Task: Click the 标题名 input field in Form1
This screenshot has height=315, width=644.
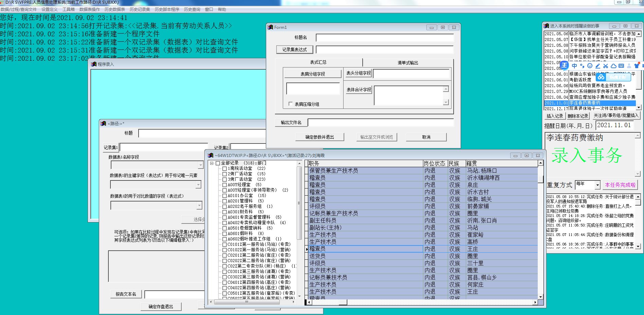Action: [x=385, y=38]
